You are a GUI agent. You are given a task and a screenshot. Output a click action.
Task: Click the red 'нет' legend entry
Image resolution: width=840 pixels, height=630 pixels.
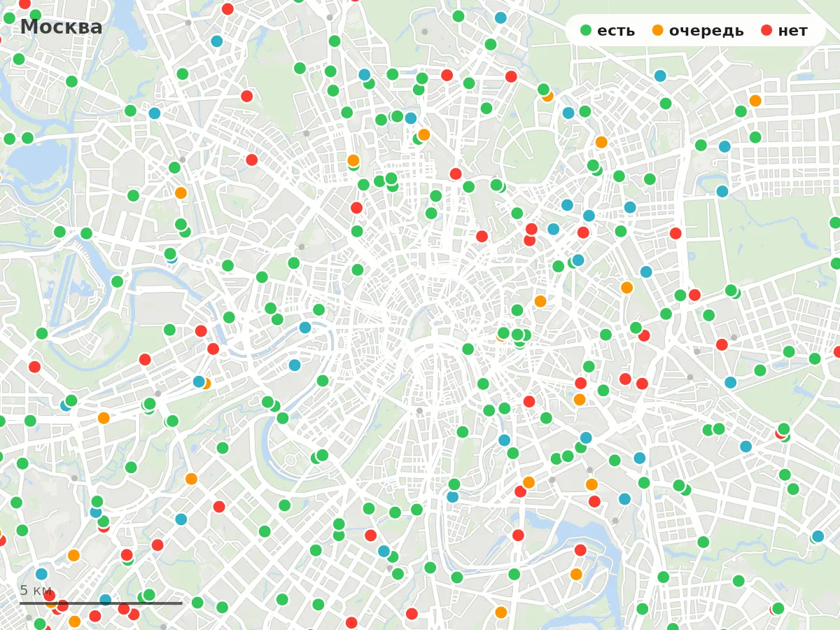click(x=784, y=31)
